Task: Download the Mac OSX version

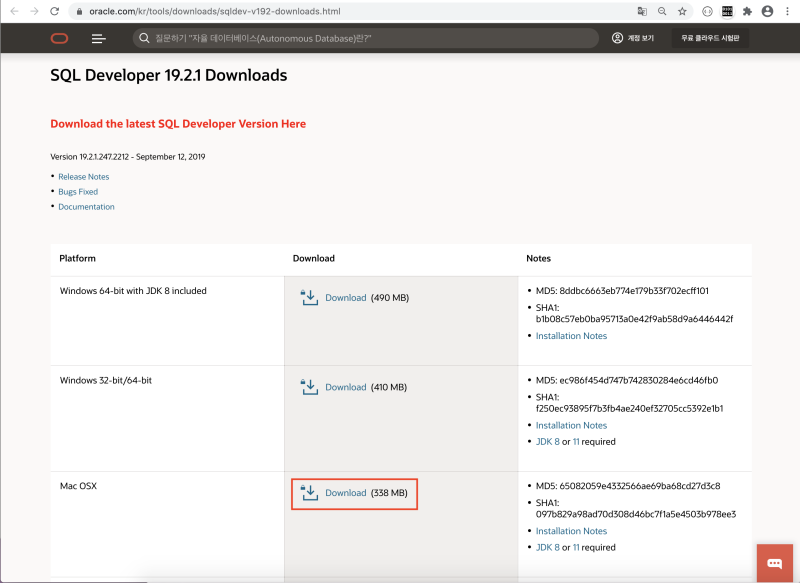Action: point(346,493)
